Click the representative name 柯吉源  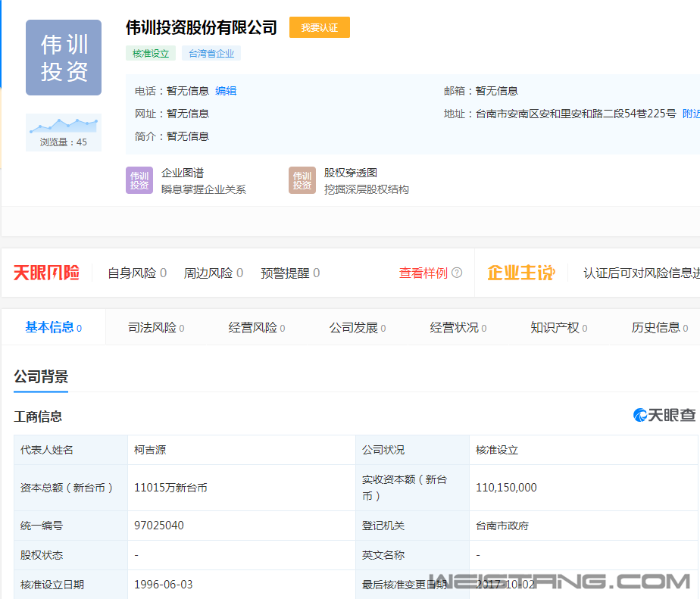coord(150,450)
